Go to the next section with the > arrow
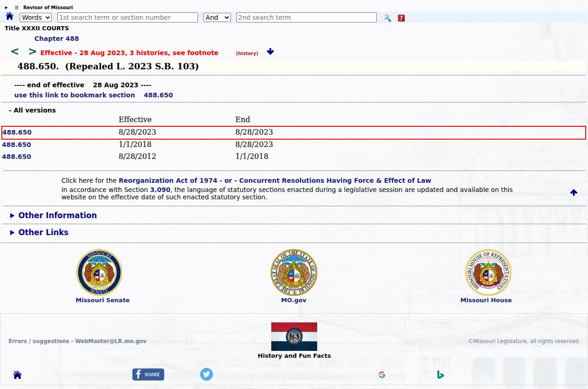Viewport: 588px width, 389px height. (x=33, y=51)
